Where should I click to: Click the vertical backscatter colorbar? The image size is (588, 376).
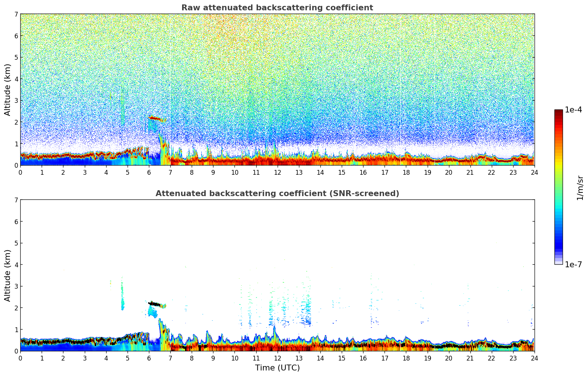[559, 187]
